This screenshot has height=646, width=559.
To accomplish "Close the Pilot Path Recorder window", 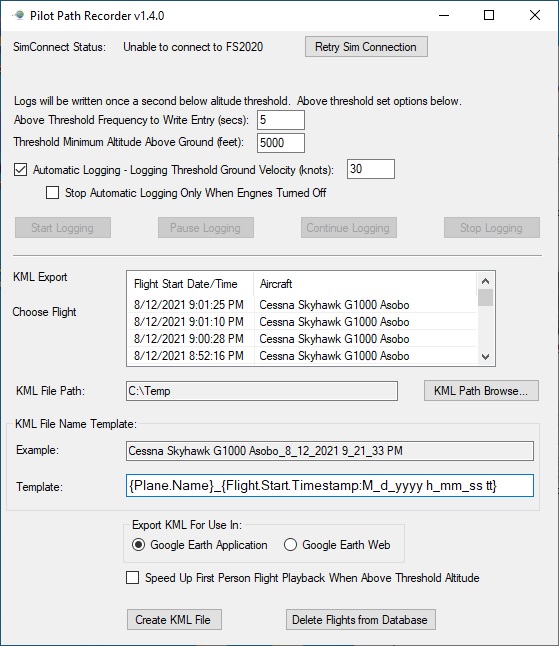I will pyautogui.click(x=535, y=15).
